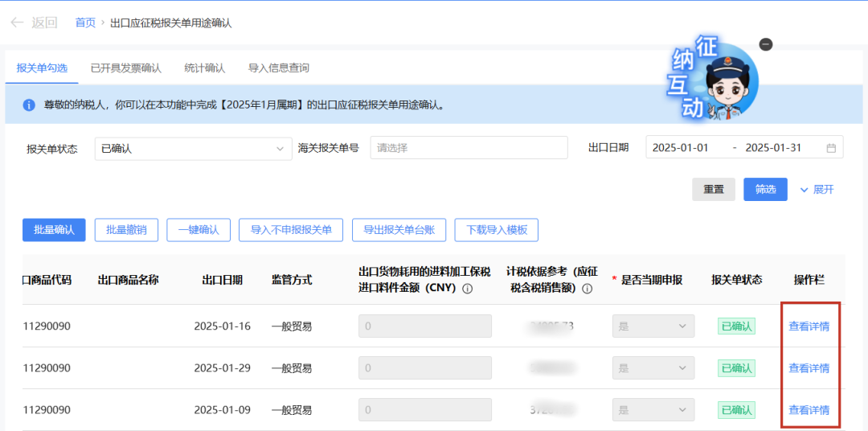The height and width of the screenshot is (431, 868).
Task: Open the 报关单状态 dropdown showing 已确认
Action: (192, 148)
